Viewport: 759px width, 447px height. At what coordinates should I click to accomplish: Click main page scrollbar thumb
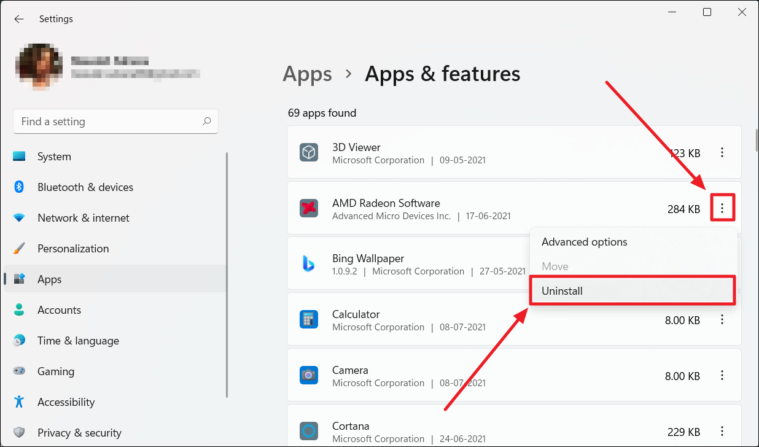coord(756,140)
